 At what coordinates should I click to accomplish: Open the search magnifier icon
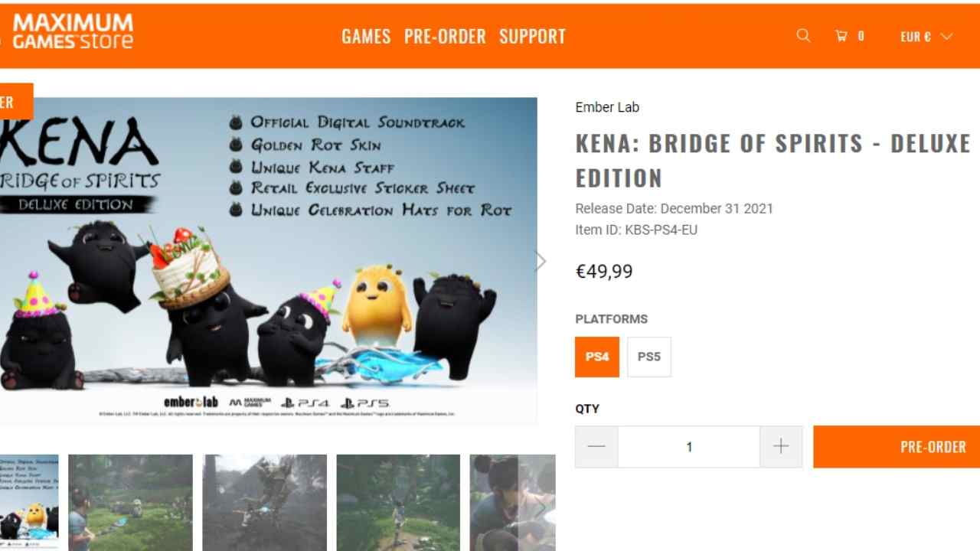(x=802, y=35)
